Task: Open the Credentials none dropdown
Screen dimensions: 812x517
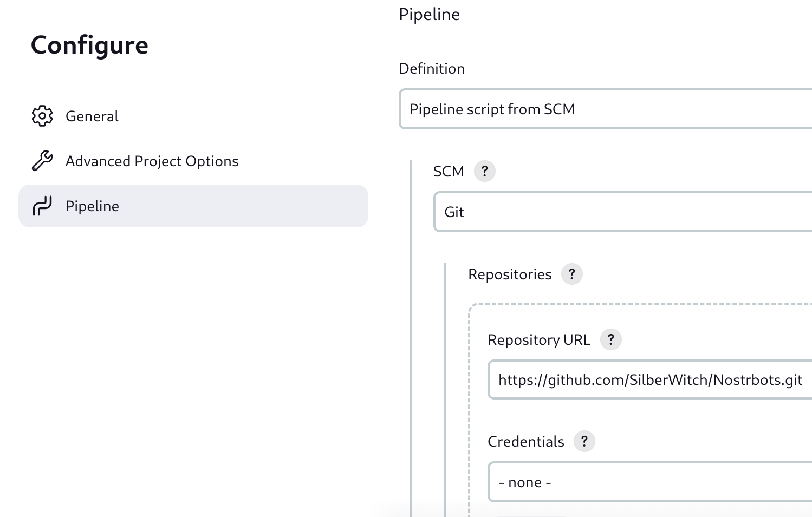Action: pyautogui.click(x=650, y=482)
